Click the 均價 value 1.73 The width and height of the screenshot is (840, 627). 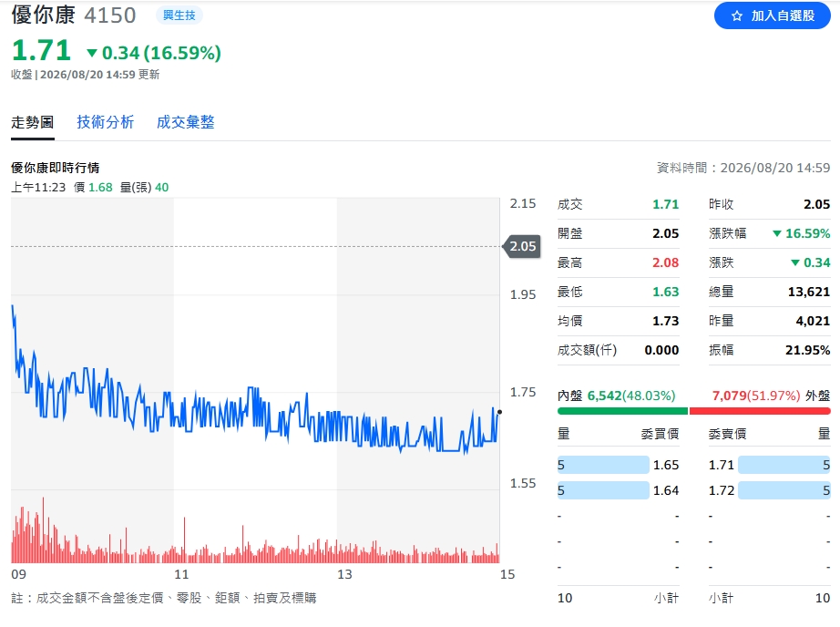665,321
